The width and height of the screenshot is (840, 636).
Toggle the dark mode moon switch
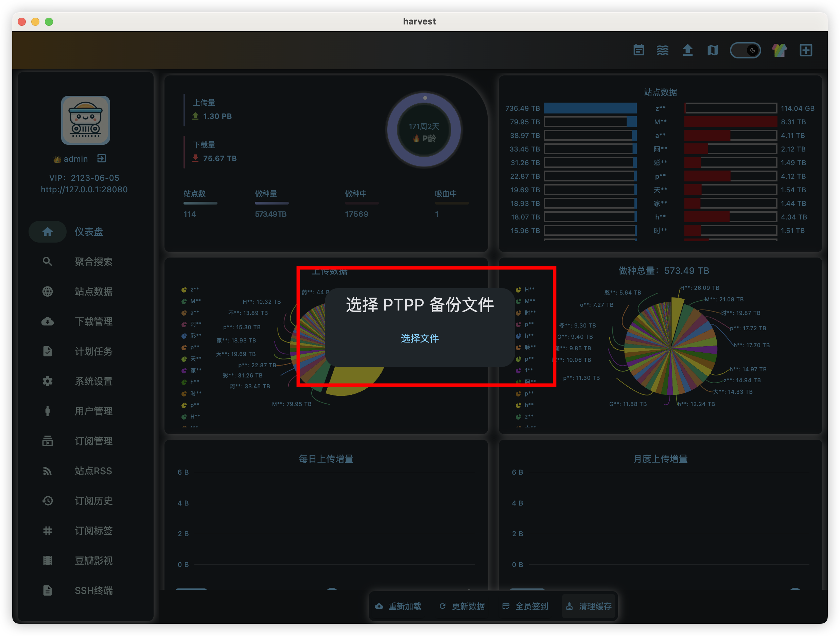click(745, 50)
